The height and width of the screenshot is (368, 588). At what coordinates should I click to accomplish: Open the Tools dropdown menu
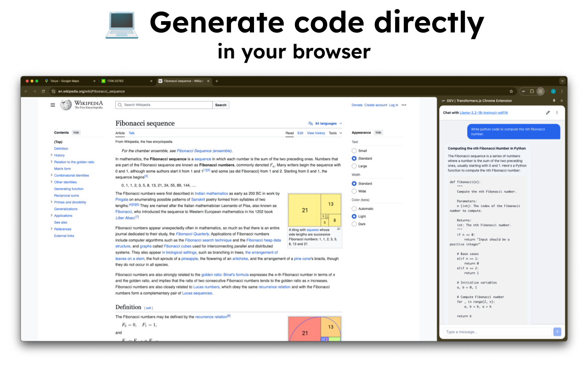[x=335, y=133]
